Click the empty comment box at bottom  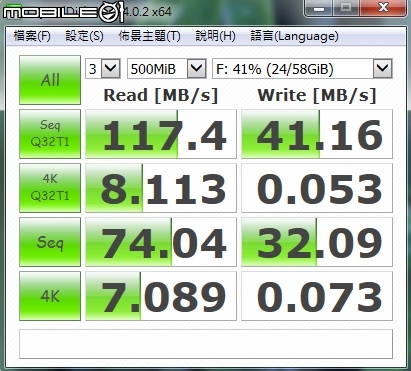[206, 344]
